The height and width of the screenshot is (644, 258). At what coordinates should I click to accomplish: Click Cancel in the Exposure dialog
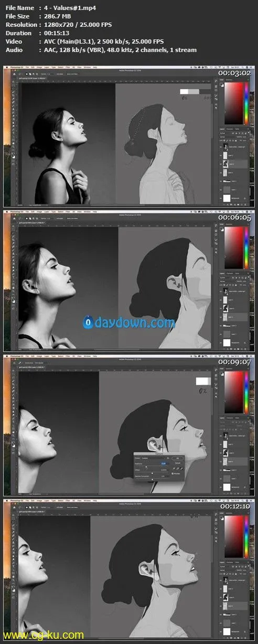coord(178,463)
